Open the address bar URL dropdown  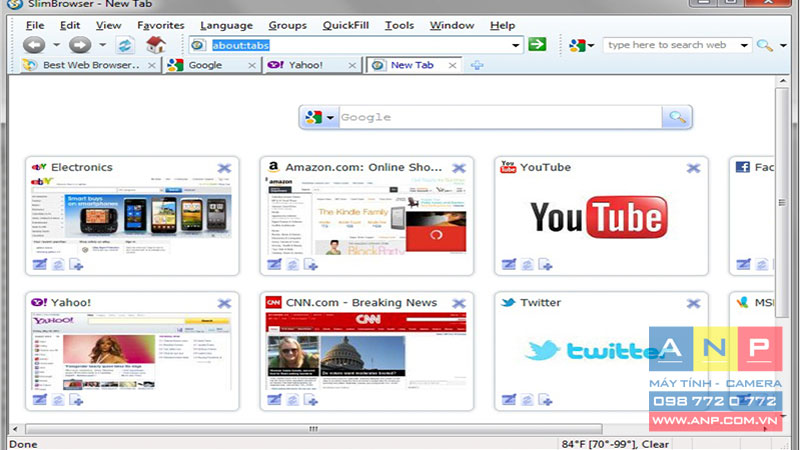click(515, 45)
